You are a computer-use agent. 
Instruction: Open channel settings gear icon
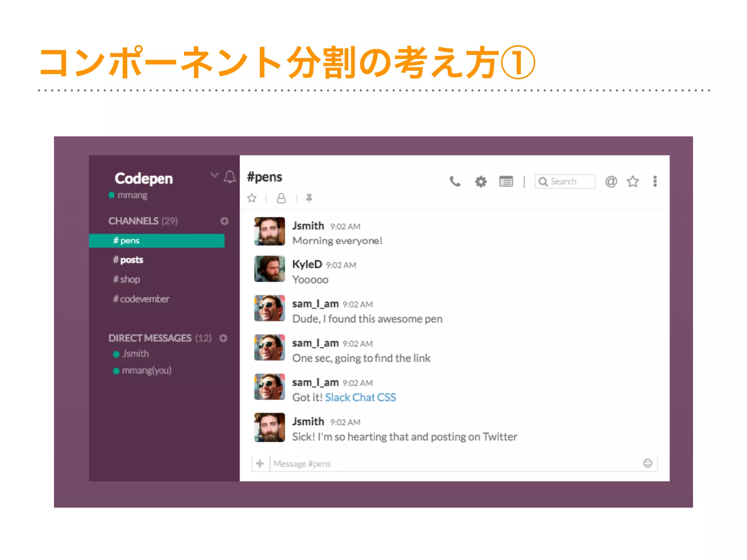[481, 182]
